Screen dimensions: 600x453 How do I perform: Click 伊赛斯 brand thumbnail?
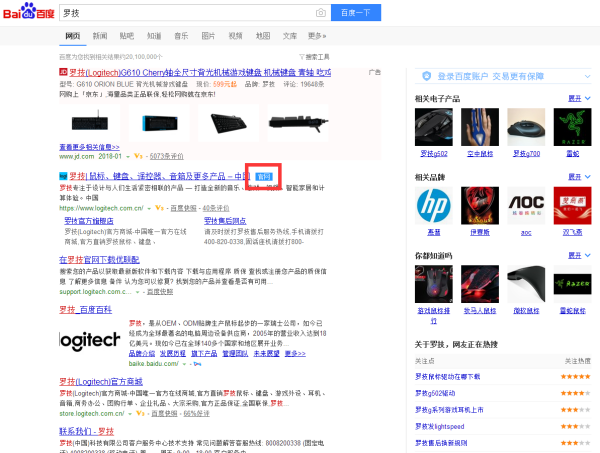pyautogui.click(x=480, y=205)
